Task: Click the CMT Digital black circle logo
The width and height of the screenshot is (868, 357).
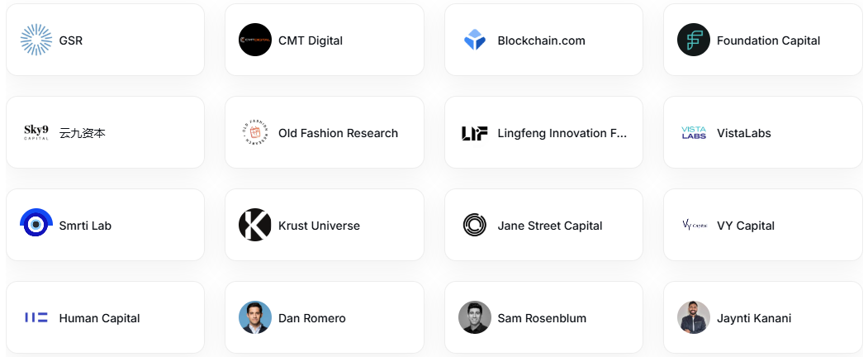Action: 255,40
